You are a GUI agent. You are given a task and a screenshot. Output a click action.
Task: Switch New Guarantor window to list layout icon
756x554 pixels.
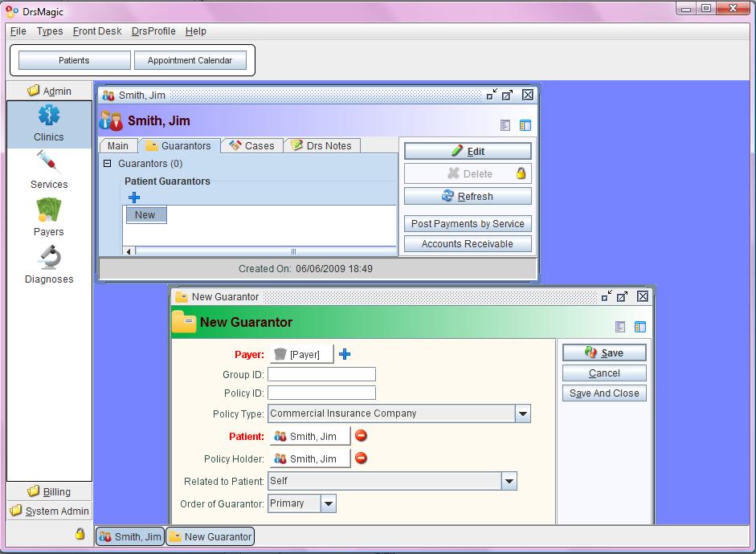pyautogui.click(x=620, y=327)
